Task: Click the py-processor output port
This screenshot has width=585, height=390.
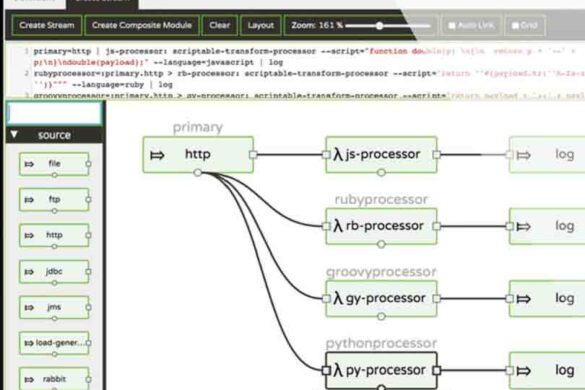Action: tap(437, 371)
